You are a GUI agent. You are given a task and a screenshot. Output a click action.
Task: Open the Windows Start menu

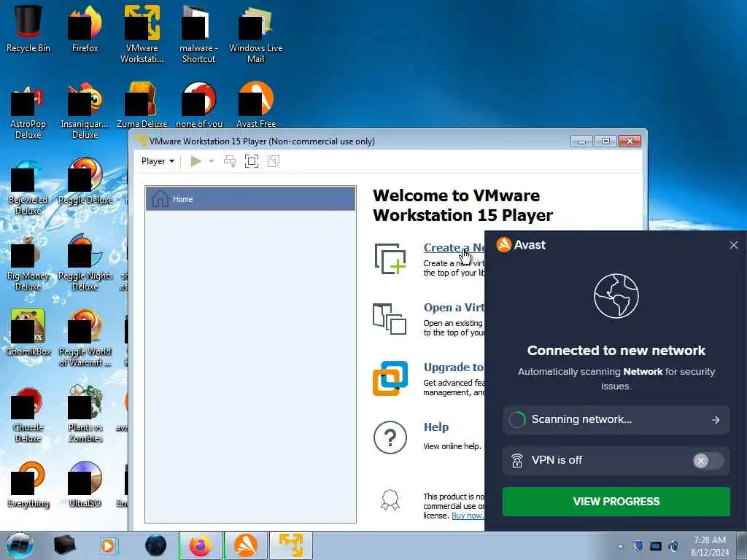pyautogui.click(x=19, y=545)
